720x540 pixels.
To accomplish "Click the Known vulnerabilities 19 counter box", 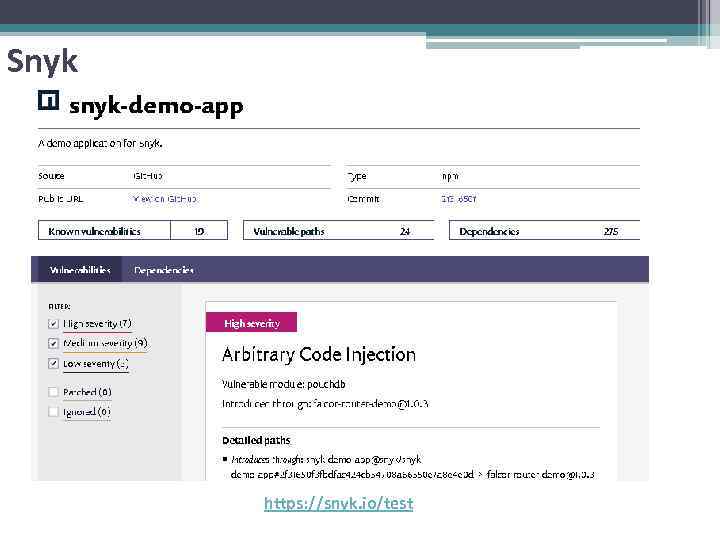I will pyautogui.click(x=133, y=231).
